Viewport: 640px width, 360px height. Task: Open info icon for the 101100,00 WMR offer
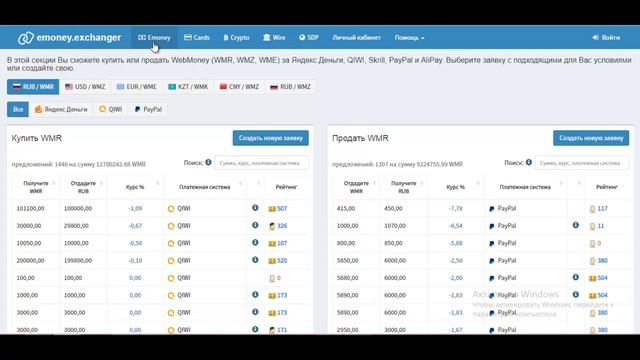255,208
